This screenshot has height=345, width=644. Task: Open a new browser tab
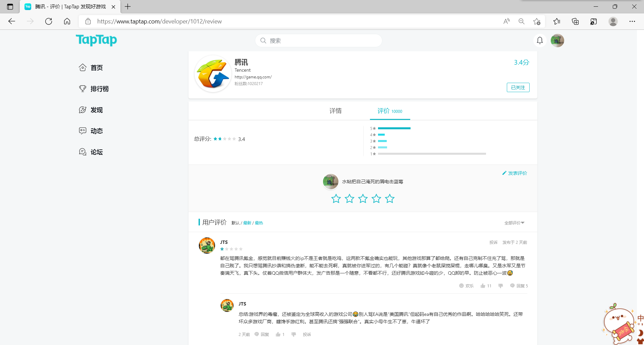point(128,6)
